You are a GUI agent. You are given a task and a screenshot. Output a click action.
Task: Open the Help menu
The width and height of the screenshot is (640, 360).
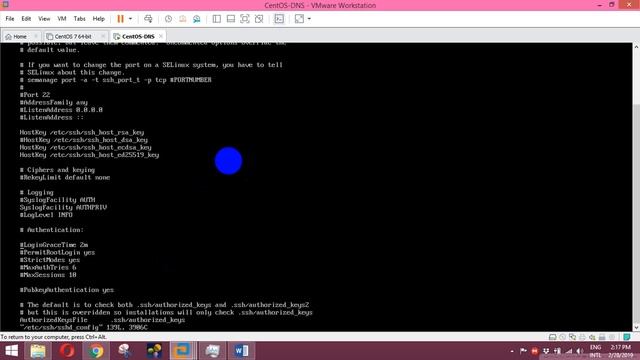click(x=98, y=19)
